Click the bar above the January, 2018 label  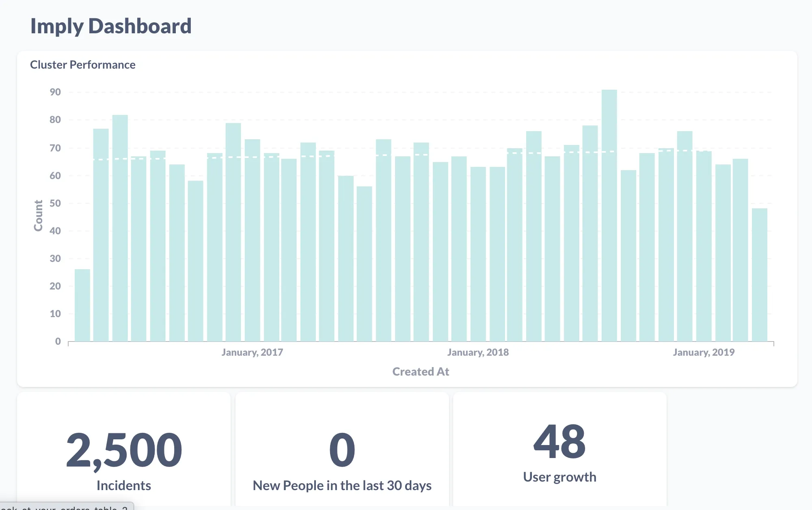(x=478, y=254)
